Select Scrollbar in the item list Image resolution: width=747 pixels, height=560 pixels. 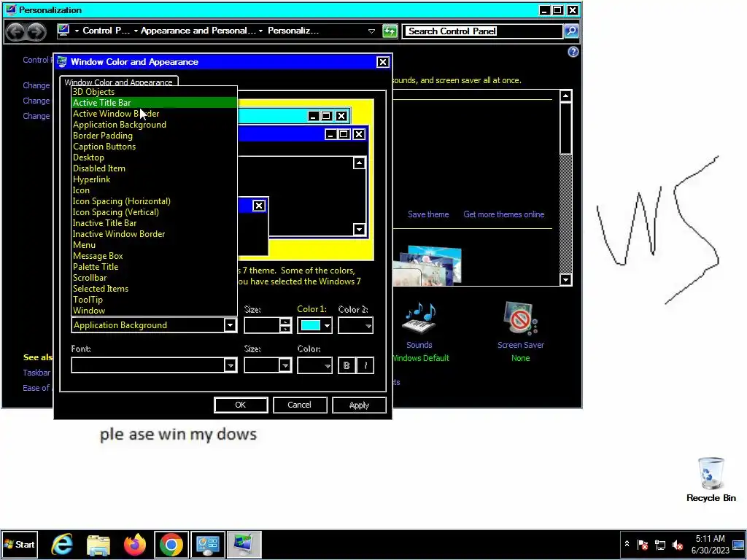tap(154, 278)
